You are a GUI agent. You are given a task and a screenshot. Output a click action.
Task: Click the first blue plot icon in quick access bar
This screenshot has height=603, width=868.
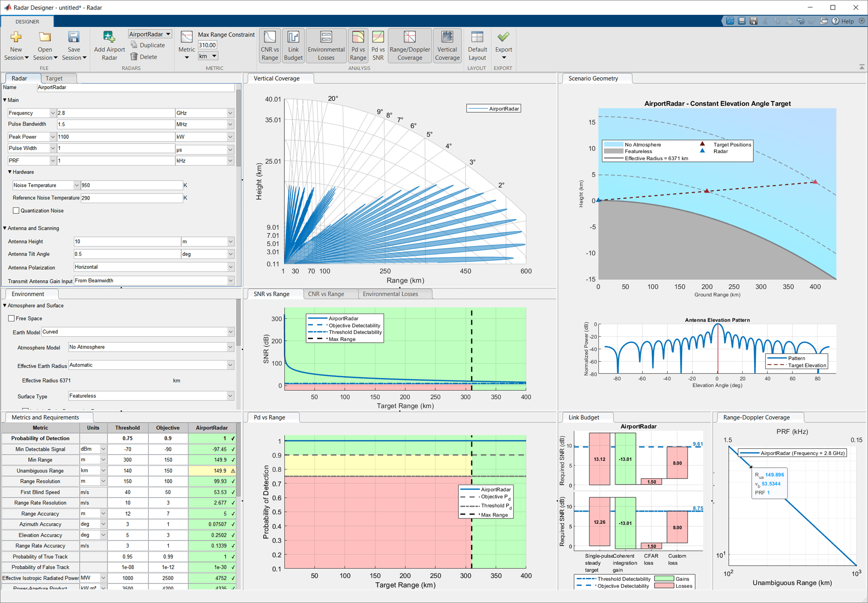coord(730,21)
